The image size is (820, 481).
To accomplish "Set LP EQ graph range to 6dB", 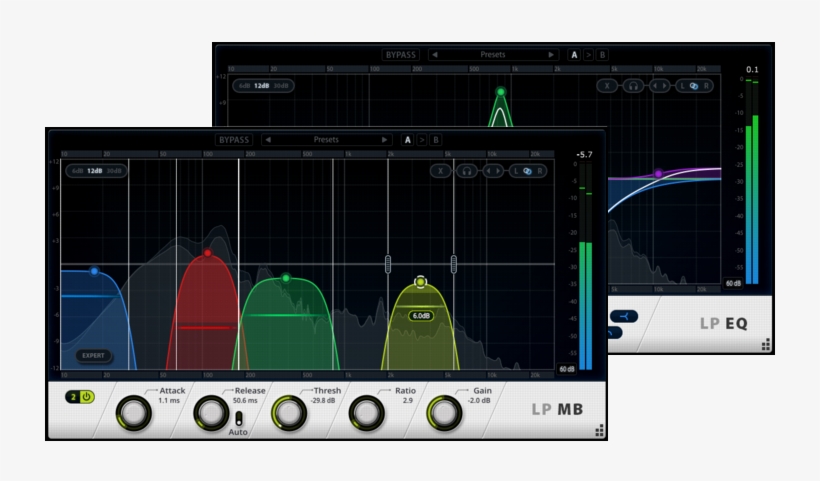I will (244, 86).
